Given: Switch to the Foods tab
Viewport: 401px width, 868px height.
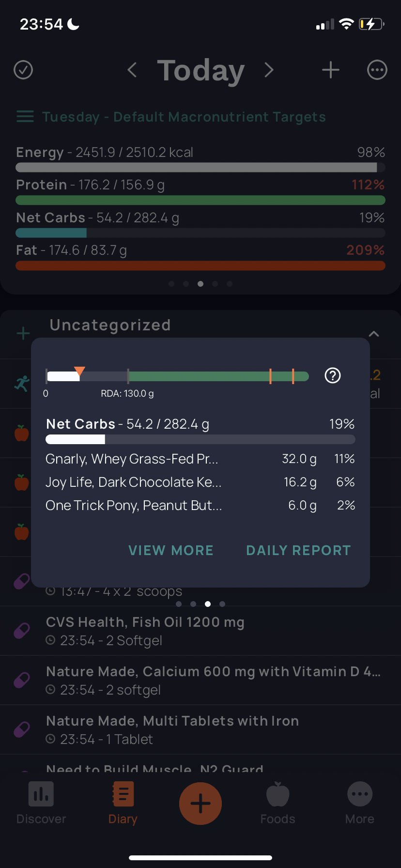Looking at the screenshot, I should coord(278,803).
